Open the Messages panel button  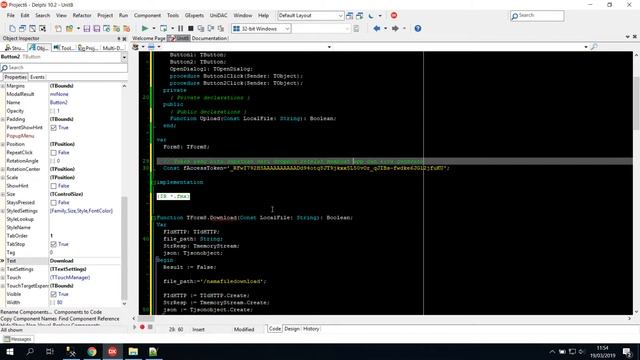point(18,339)
